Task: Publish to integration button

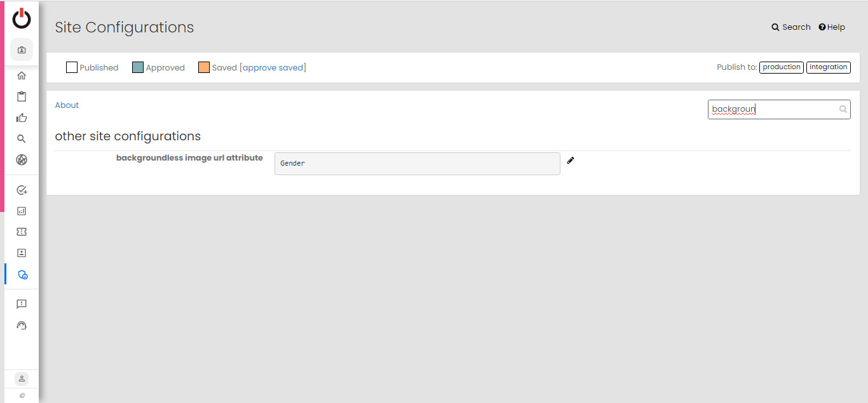Action: point(829,67)
